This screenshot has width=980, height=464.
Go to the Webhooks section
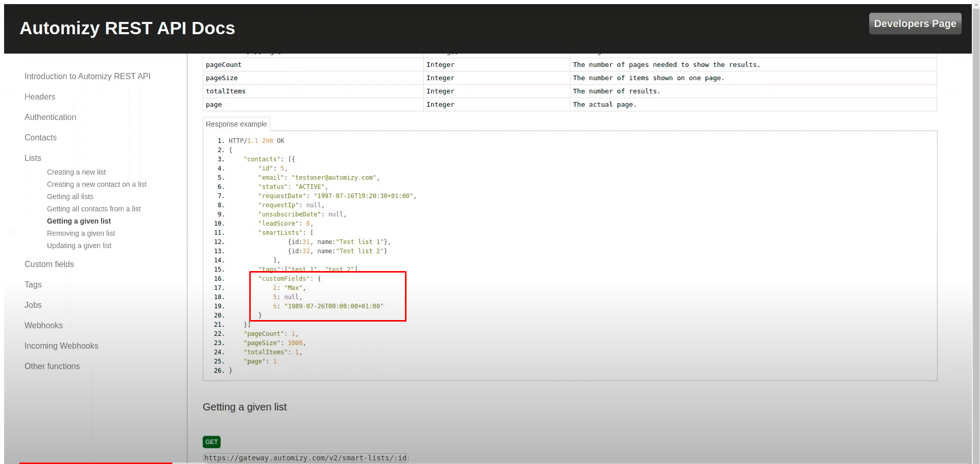(x=43, y=325)
